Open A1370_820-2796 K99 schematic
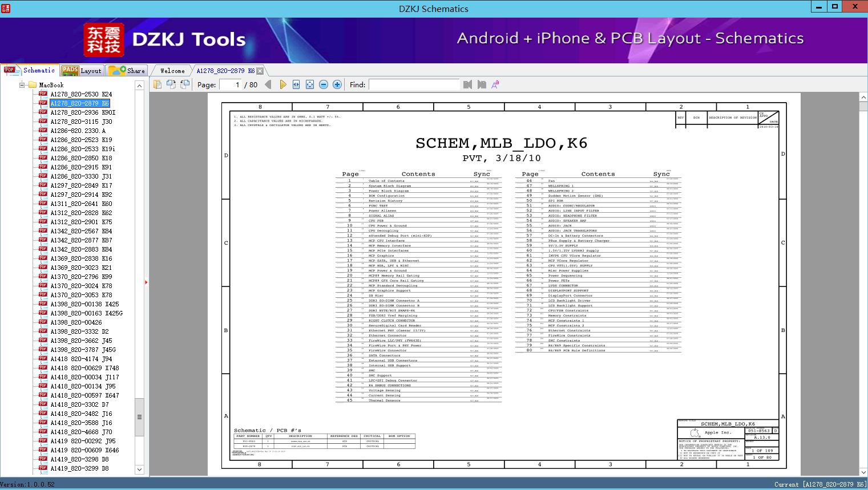The height and width of the screenshot is (490, 868). [x=81, y=277]
